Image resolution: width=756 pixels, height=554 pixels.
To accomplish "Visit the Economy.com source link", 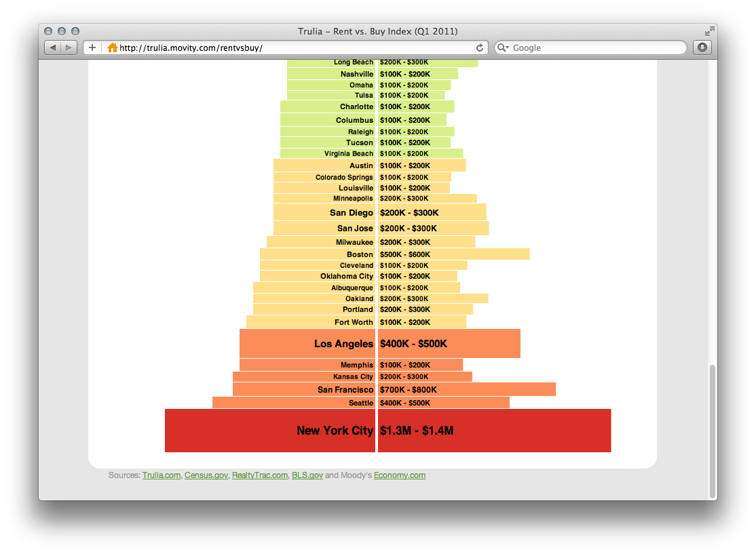I will pos(400,475).
